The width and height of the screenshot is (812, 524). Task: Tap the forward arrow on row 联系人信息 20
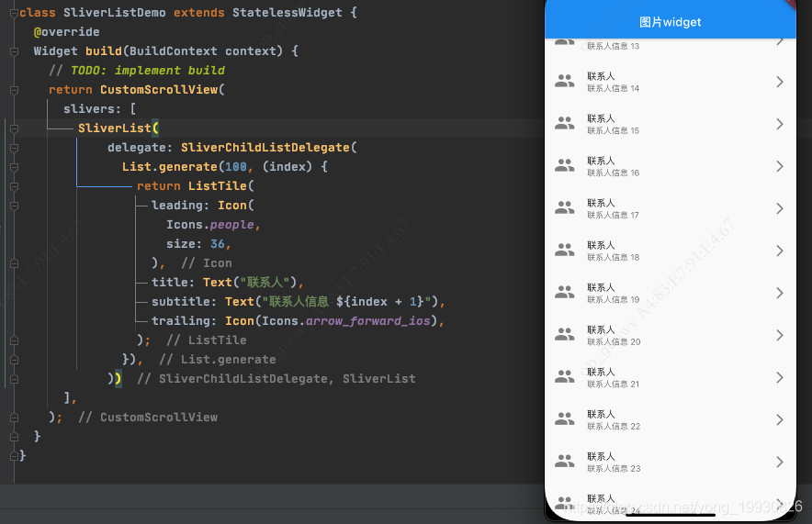tap(780, 336)
